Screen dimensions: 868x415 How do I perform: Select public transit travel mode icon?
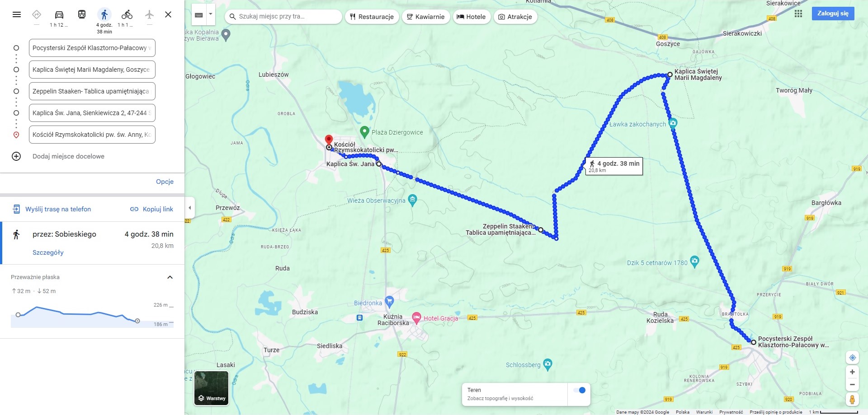pyautogui.click(x=82, y=14)
